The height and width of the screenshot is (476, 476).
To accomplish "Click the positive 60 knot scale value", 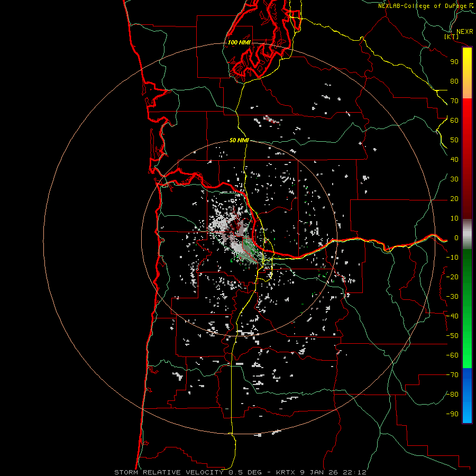I will coord(454,121).
